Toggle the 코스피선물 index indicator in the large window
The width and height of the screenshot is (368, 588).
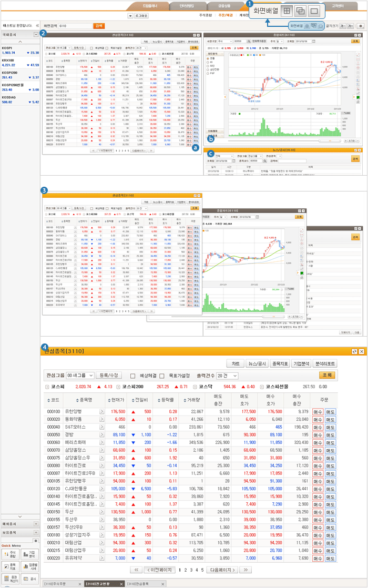click(x=262, y=387)
